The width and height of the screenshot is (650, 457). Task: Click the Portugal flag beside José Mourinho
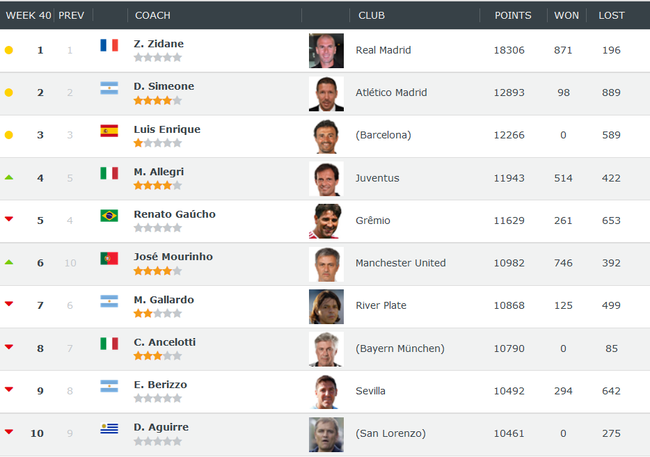[109, 258]
